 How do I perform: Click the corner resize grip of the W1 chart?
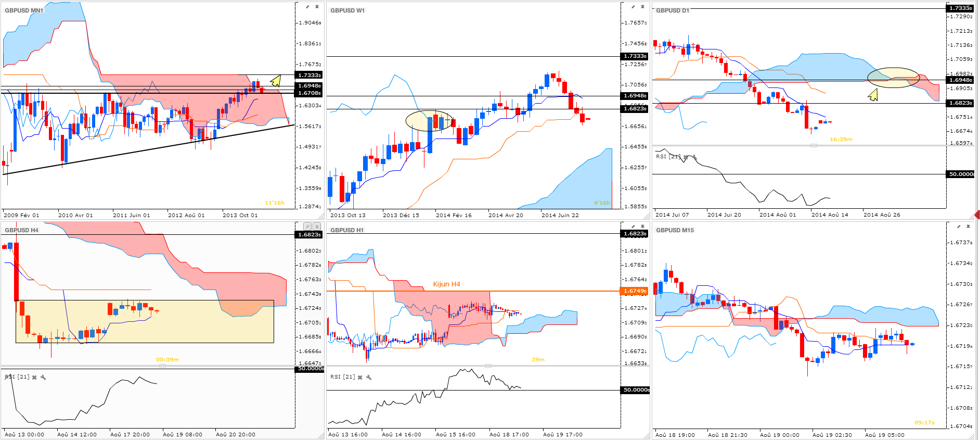[x=647, y=216]
